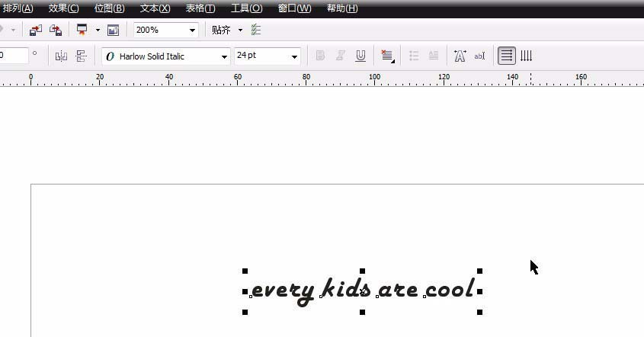Expand the 贴齐 dropdown arrow

(x=240, y=30)
